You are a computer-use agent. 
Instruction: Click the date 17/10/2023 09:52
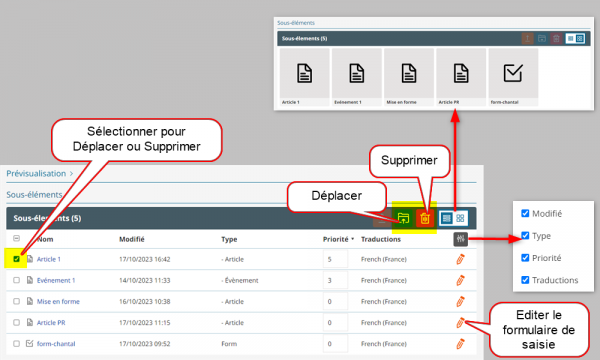[x=144, y=344]
